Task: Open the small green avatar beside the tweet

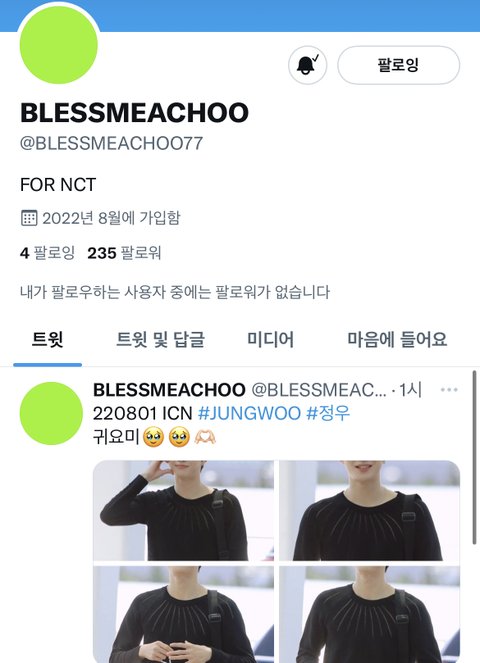Action: click(51, 413)
